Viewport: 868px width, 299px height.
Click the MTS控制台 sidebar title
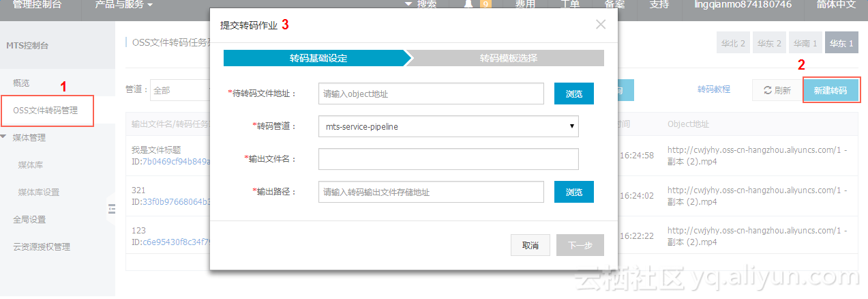(27, 46)
